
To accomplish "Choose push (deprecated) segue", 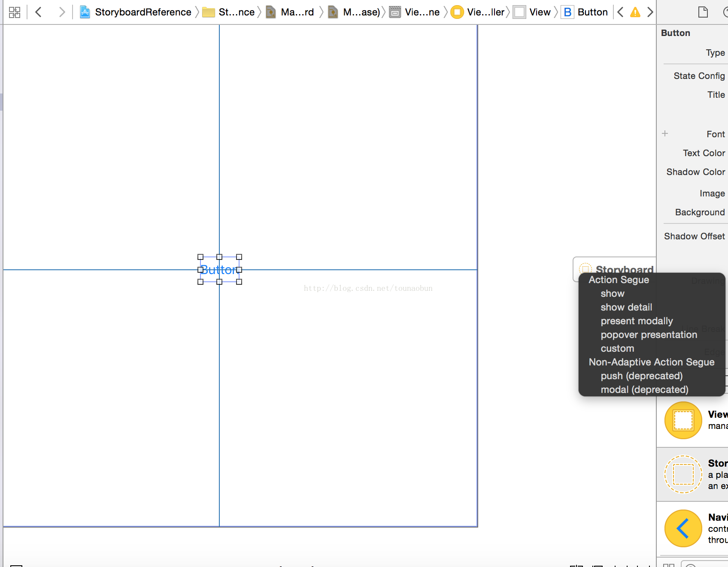I will [x=641, y=376].
